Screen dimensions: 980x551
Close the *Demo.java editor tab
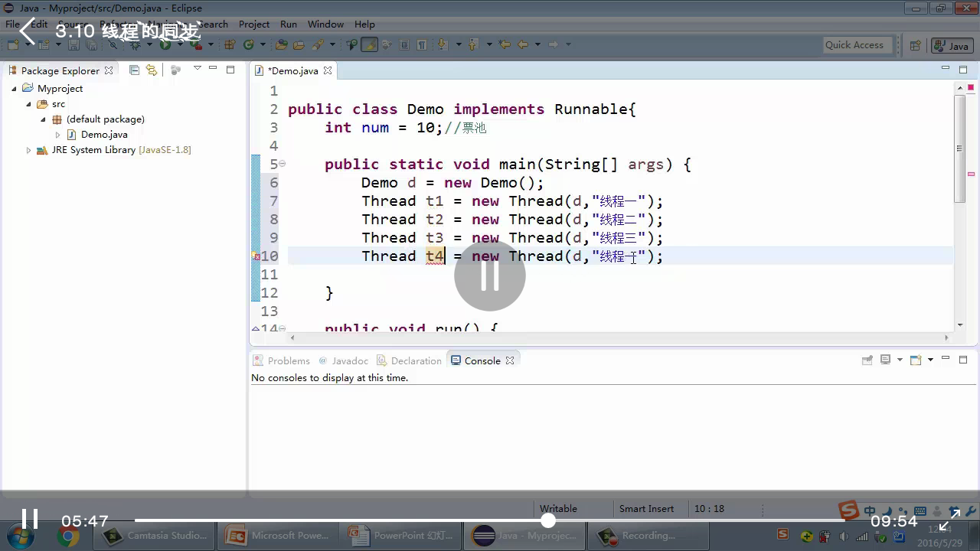(x=328, y=70)
